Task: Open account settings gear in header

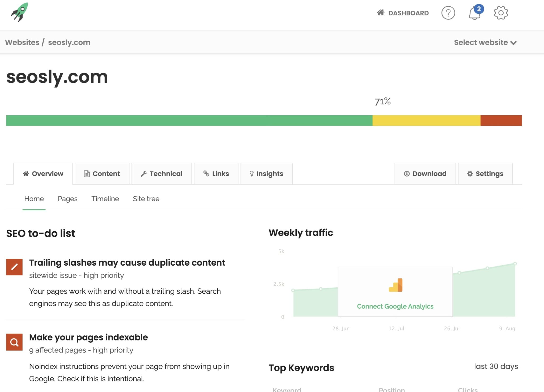Action: [501, 13]
